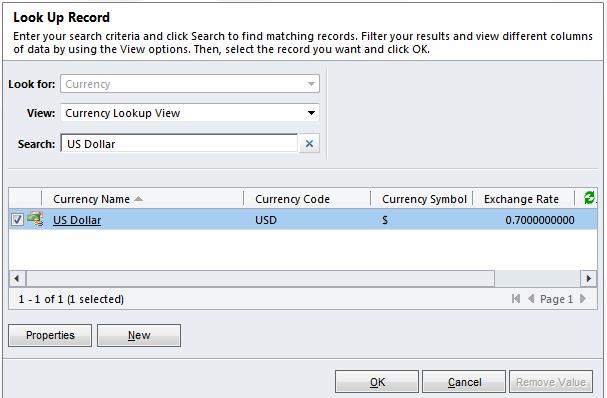Sort by the Currency Name column header
Viewport: 607px width, 398px height.
click(x=142, y=199)
